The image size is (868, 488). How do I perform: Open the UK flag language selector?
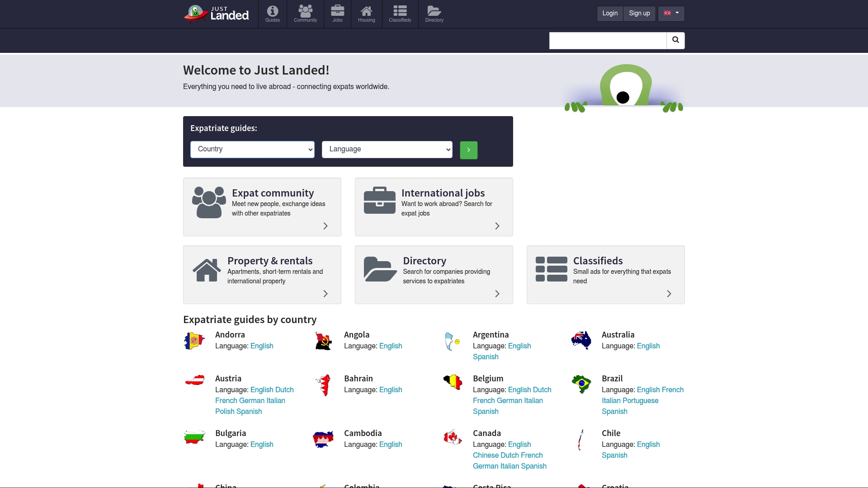pyautogui.click(x=671, y=14)
